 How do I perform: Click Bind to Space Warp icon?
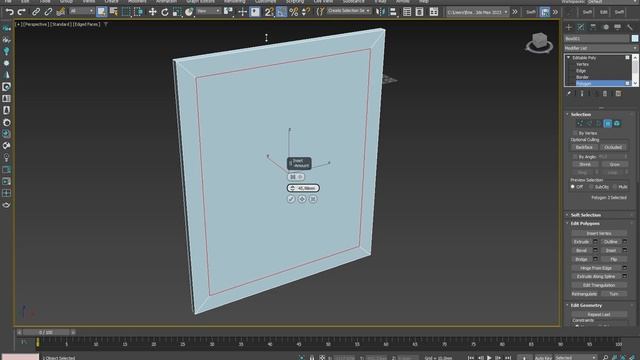click(60, 12)
